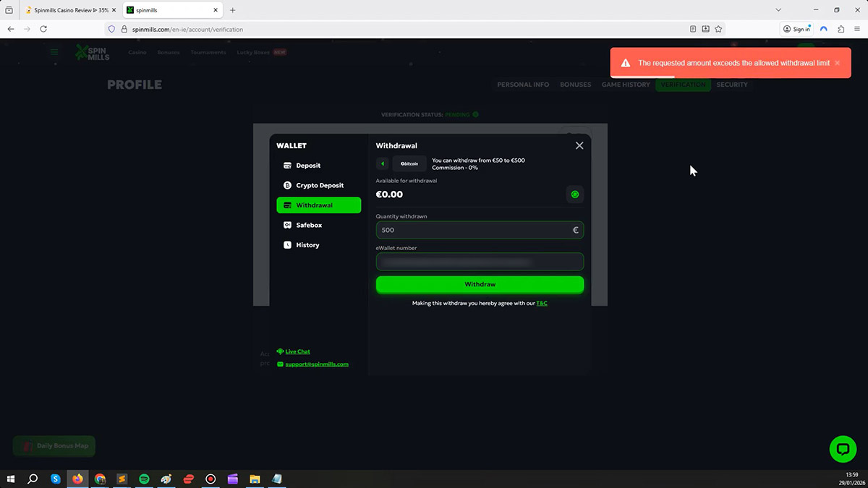
Task: Dismiss the red withdrawal limit error
Action: [x=838, y=63]
